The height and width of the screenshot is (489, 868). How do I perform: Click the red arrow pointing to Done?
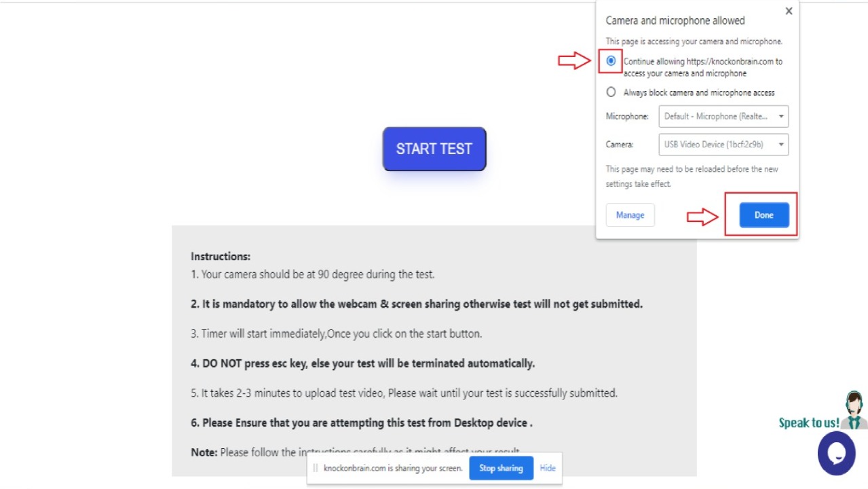[702, 217]
